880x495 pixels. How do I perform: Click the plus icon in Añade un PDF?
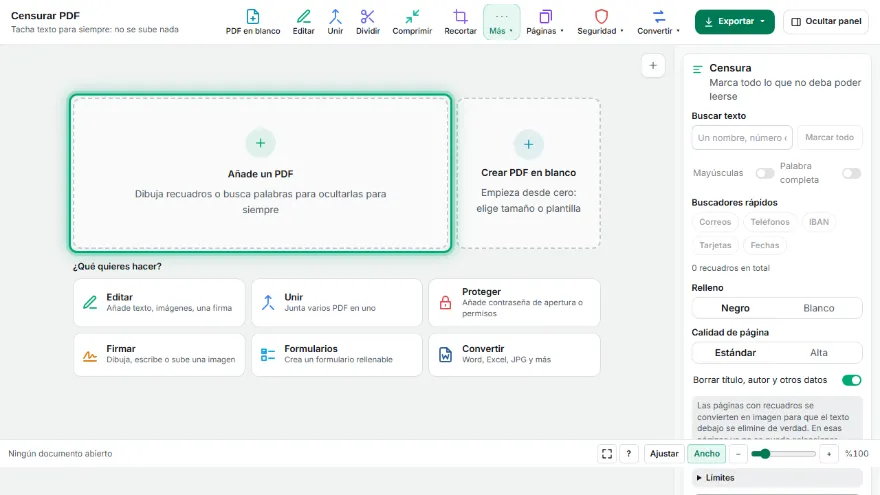(x=260, y=143)
